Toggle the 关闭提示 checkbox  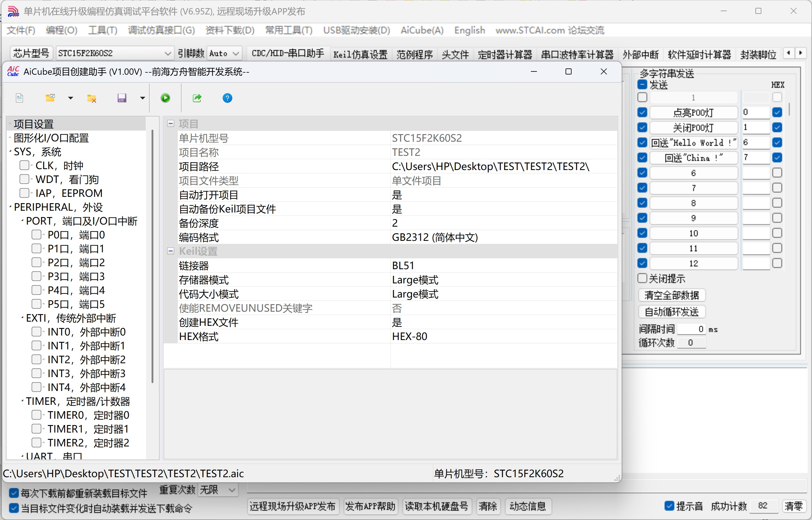642,279
